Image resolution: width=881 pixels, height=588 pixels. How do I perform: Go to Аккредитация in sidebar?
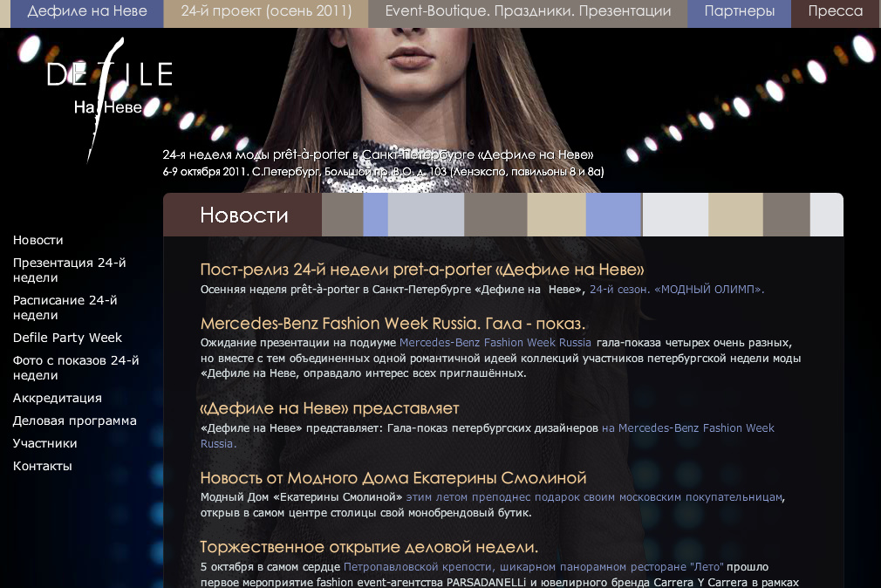coord(58,398)
